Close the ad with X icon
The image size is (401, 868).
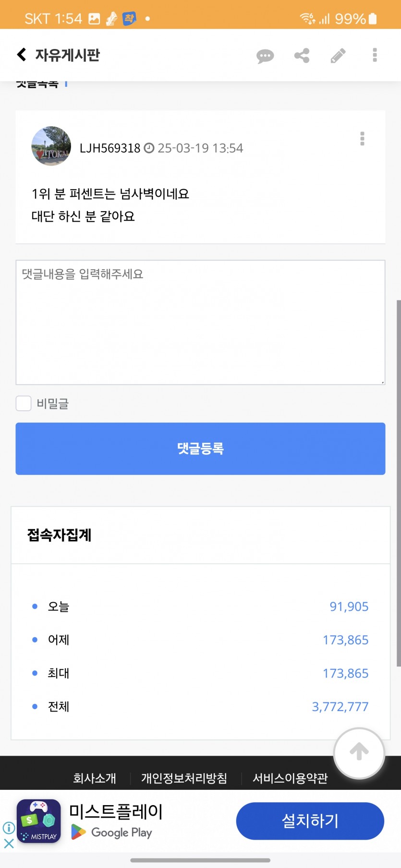[9, 844]
